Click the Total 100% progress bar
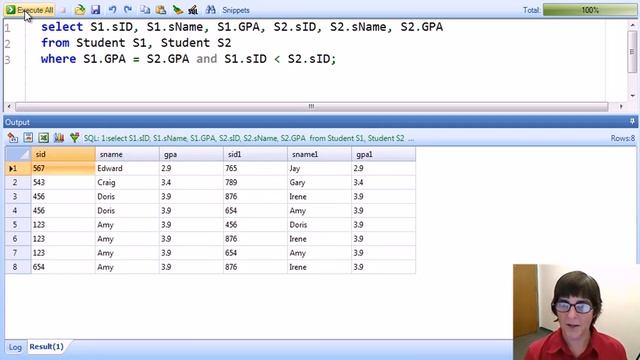This screenshot has width=640, height=360. (589, 10)
